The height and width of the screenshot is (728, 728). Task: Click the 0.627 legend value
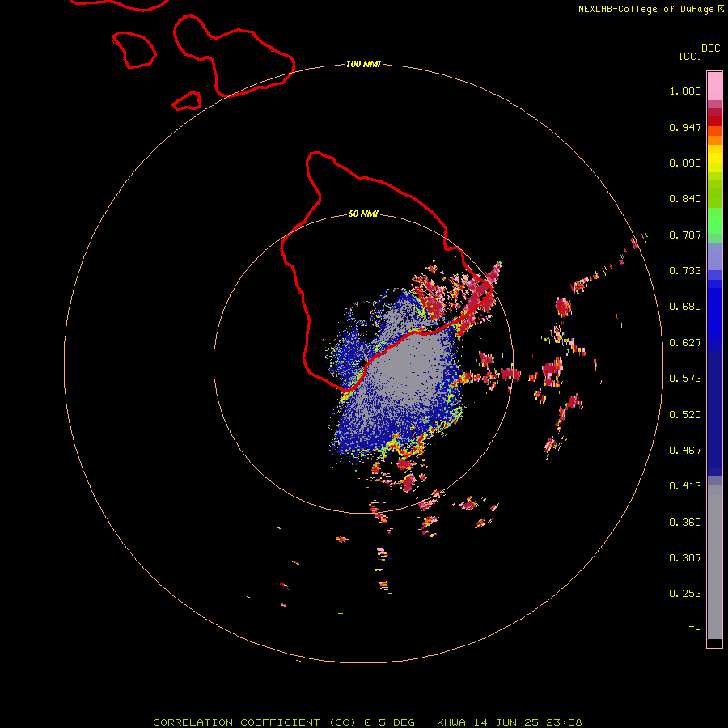[x=685, y=343]
